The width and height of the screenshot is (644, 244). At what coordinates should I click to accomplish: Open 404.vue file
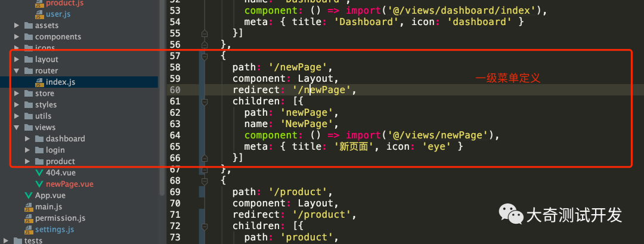[60, 172]
